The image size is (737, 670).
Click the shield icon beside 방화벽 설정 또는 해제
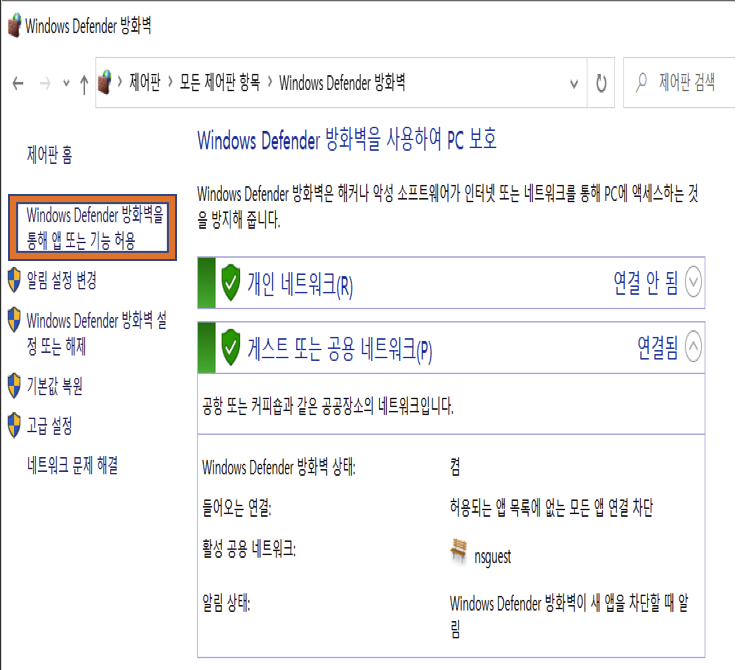pos(14,320)
